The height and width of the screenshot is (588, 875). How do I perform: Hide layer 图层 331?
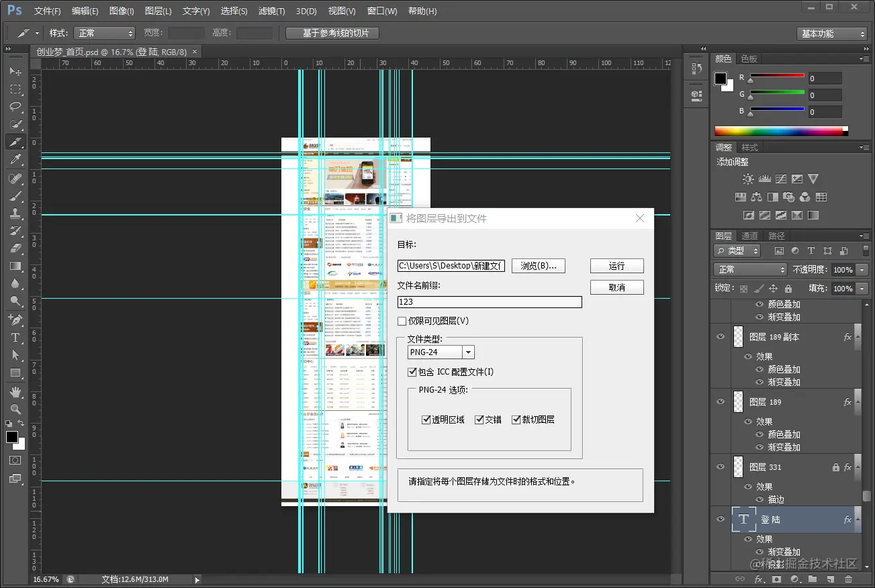(721, 467)
